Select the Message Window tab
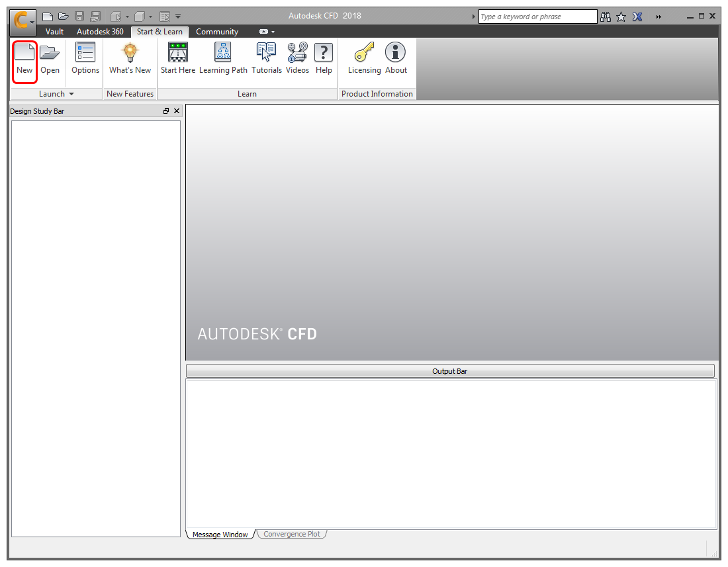 click(x=220, y=535)
